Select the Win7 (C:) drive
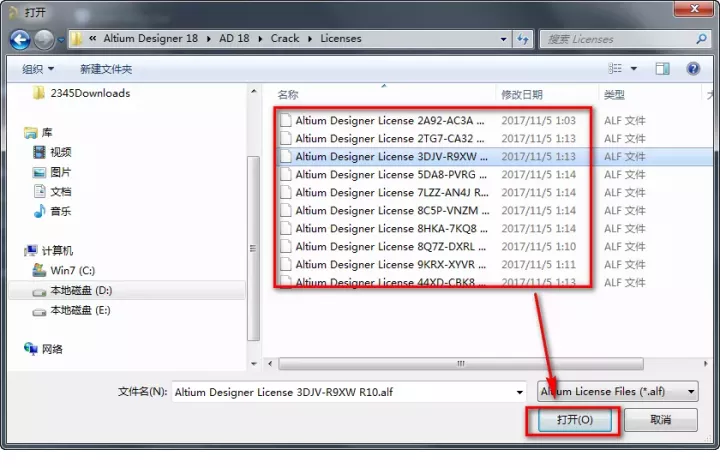This screenshot has width=720, height=468. (40, 270)
